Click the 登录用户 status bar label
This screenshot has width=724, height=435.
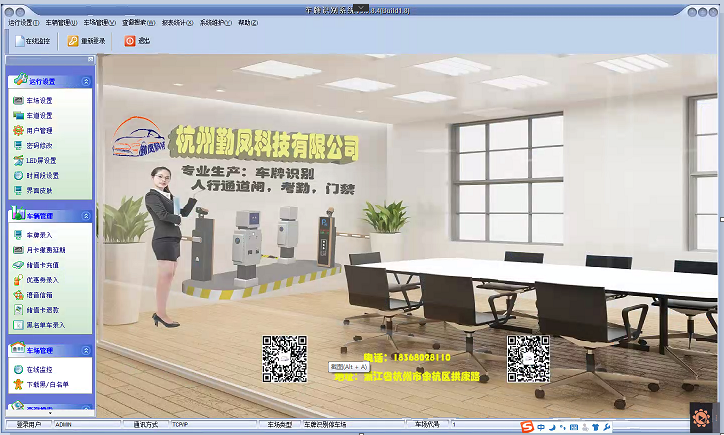click(29, 424)
